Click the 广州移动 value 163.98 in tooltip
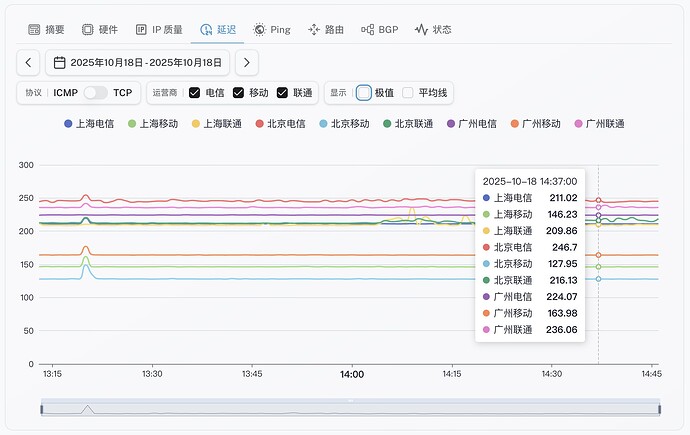The image size is (690, 435). point(562,313)
